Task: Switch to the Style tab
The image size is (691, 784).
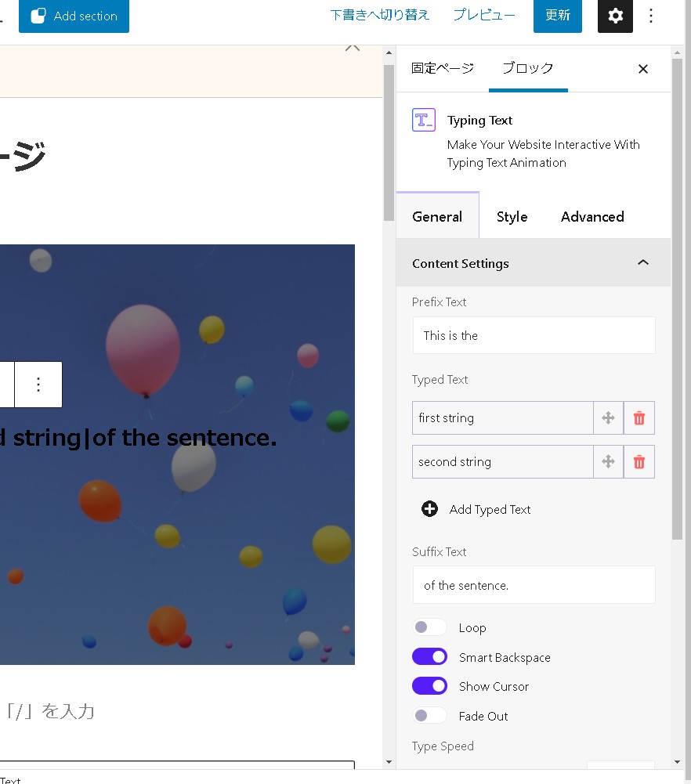Action: (512, 217)
